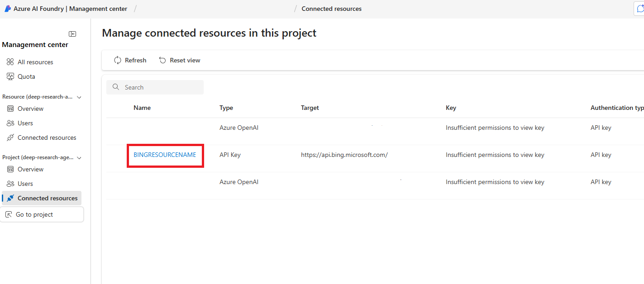Click the Quota monitor icon

click(x=10, y=76)
